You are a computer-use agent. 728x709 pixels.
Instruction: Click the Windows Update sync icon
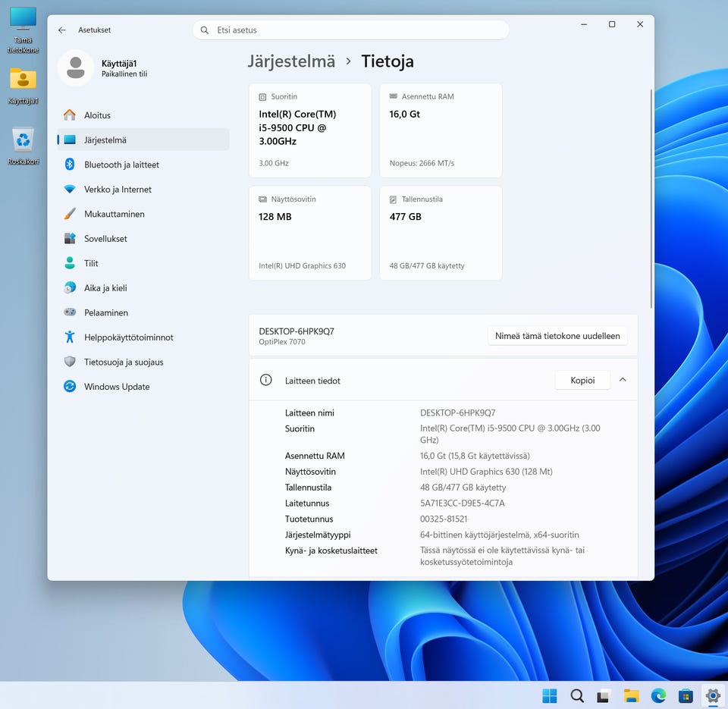pyautogui.click(x=70, y=386)
